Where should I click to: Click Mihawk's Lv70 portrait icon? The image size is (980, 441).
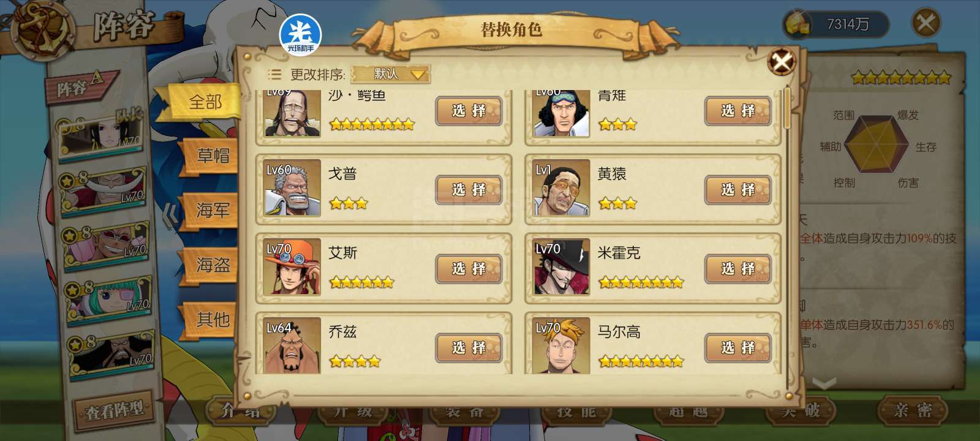pyautogui.click(x=561, y=266)
